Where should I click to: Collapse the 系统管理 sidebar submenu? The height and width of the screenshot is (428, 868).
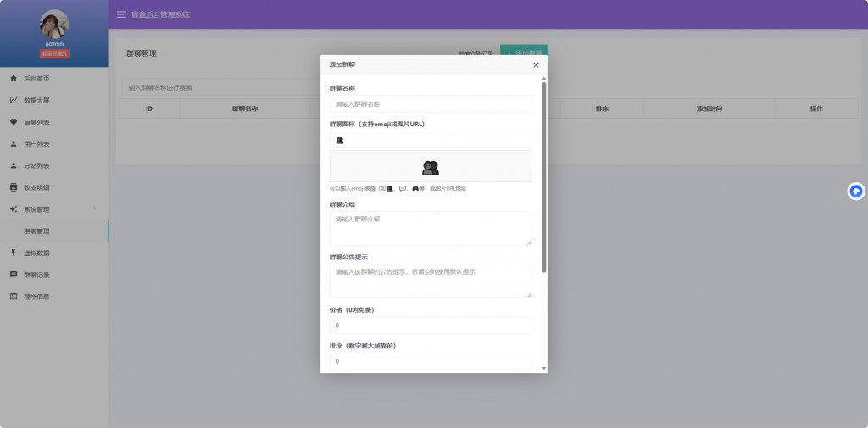pyautogui.click(x=54, y=209)
